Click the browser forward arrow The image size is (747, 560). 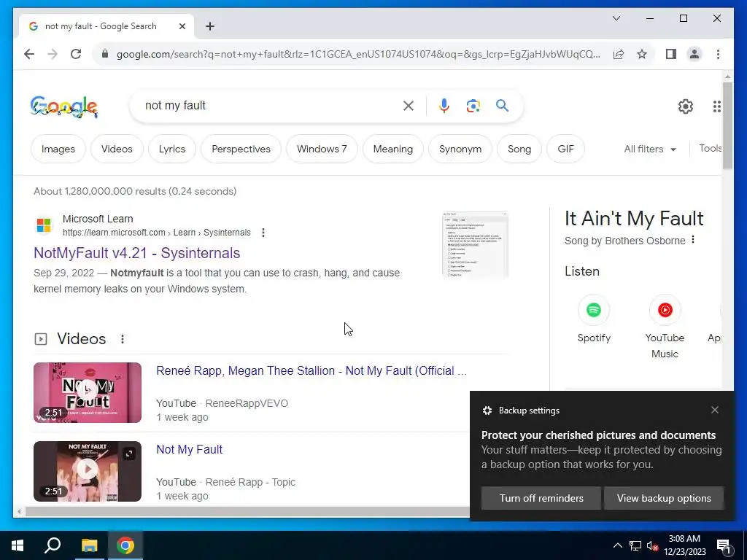[53, 54]
